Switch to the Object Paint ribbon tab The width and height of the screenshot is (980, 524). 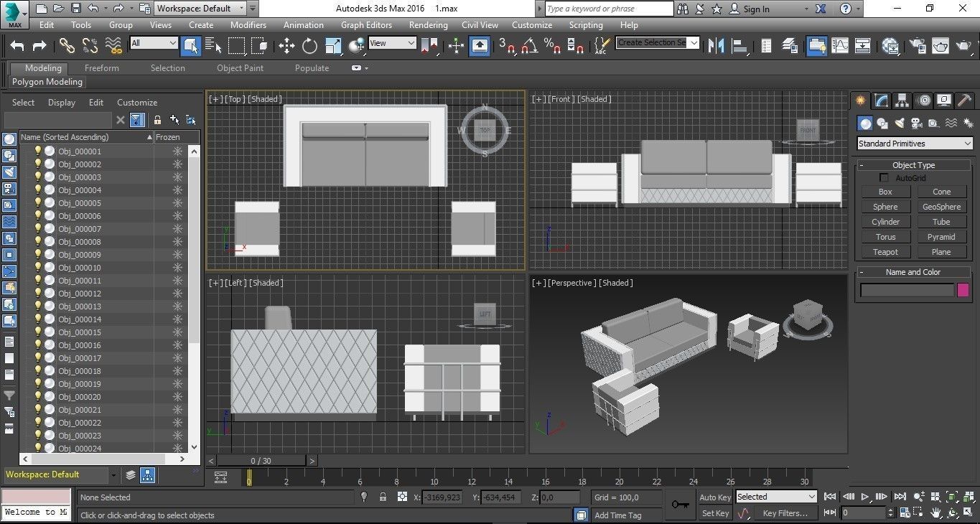(x=241, y=68)
